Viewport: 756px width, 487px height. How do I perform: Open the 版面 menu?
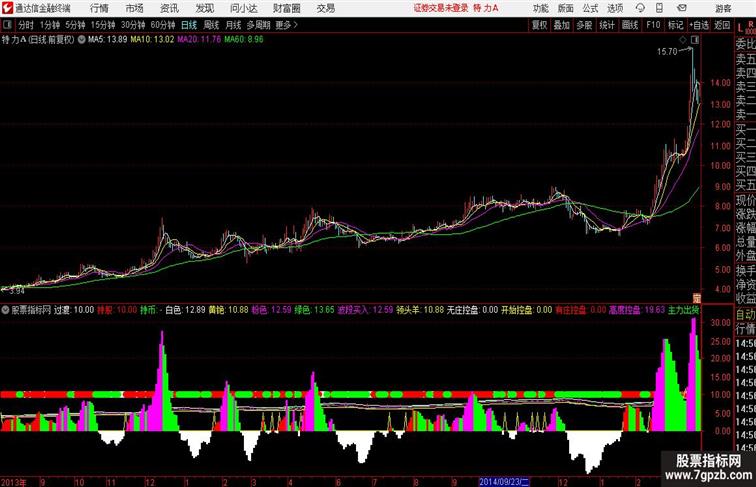point(566,8)
